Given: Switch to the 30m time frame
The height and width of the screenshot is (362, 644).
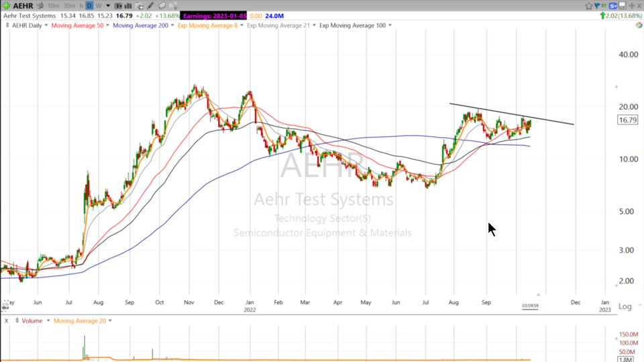Looking at the screenshot, I should (x=69, y=6).
